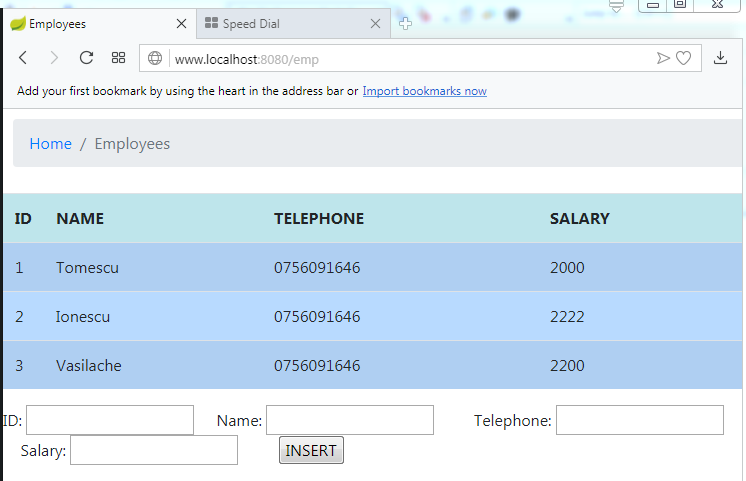Click the Import bookmarks now link

click(424, 91)
